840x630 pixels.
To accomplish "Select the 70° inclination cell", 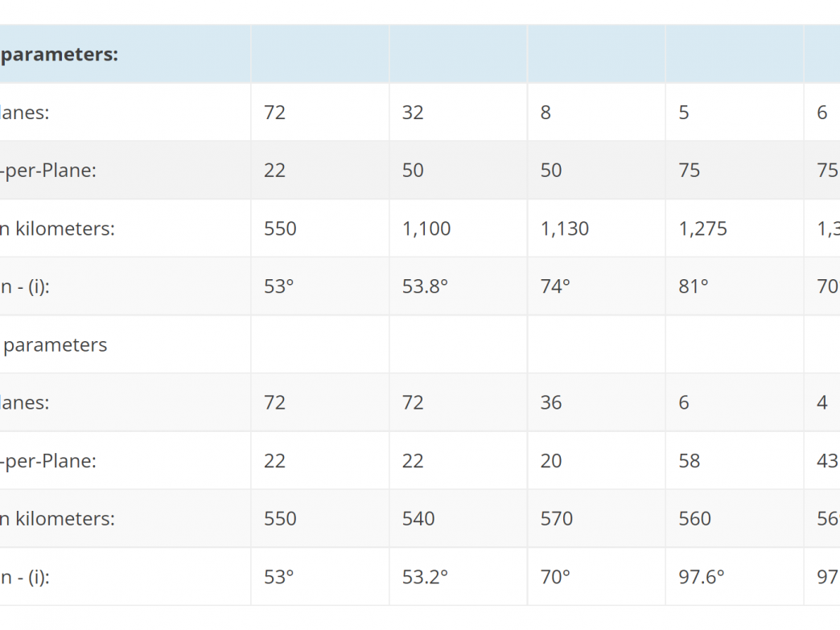I will click(x=596, y=577).
